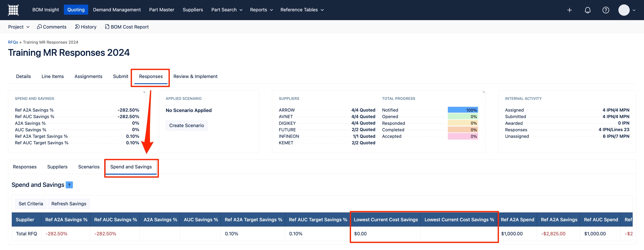Follow the RFQs breadcrumb link
The image size is (644, 250).
click(13, 42)
